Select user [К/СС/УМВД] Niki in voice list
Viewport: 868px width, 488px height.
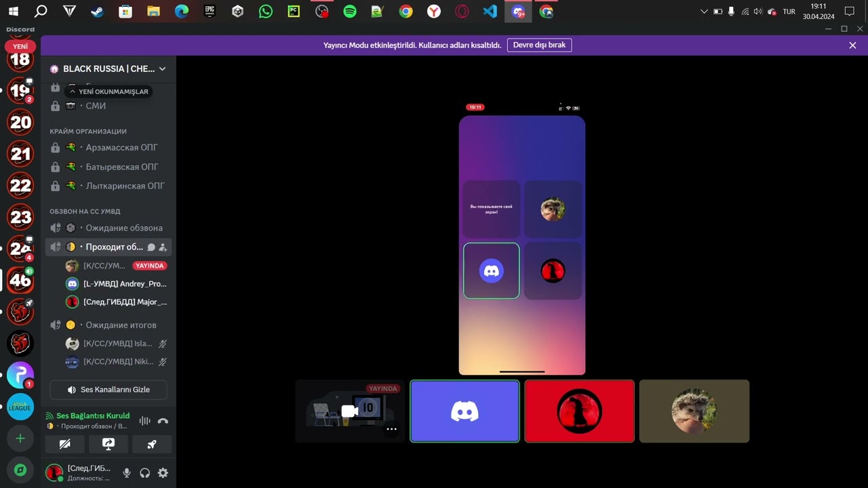(115, 362)
